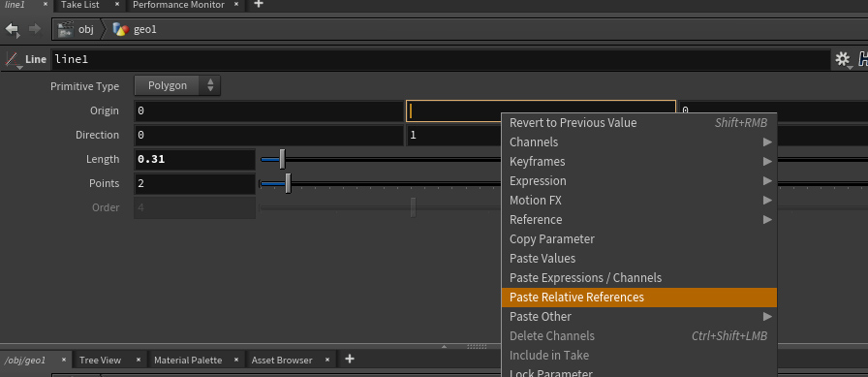
Task: Click the Direction parameter label
Action: (x=98, y=135)
